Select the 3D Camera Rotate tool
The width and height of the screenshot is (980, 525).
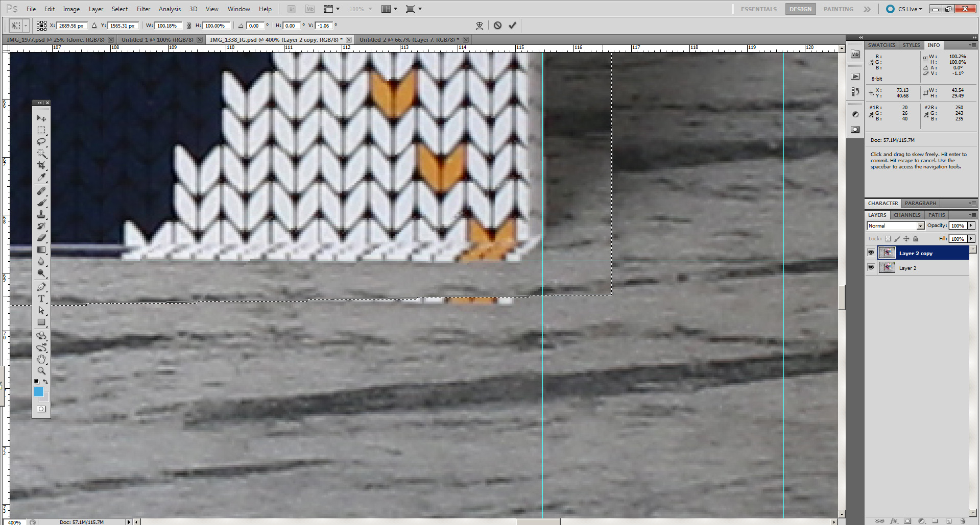[41, 347]
